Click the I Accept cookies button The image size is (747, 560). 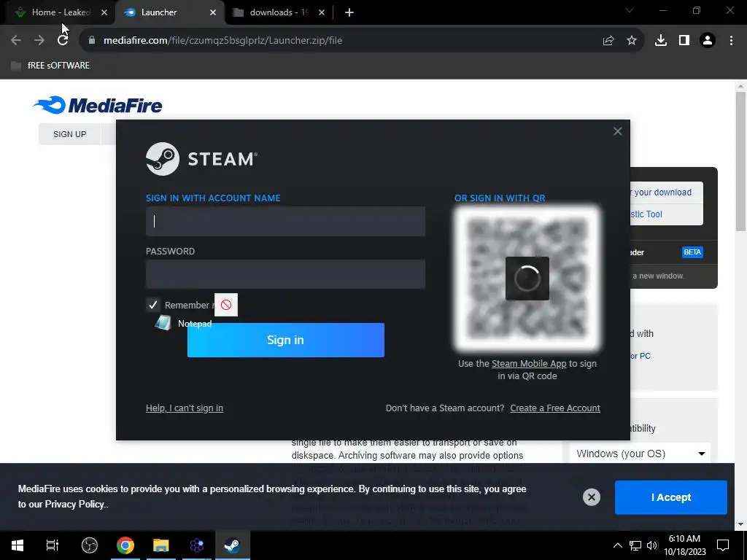671,497
